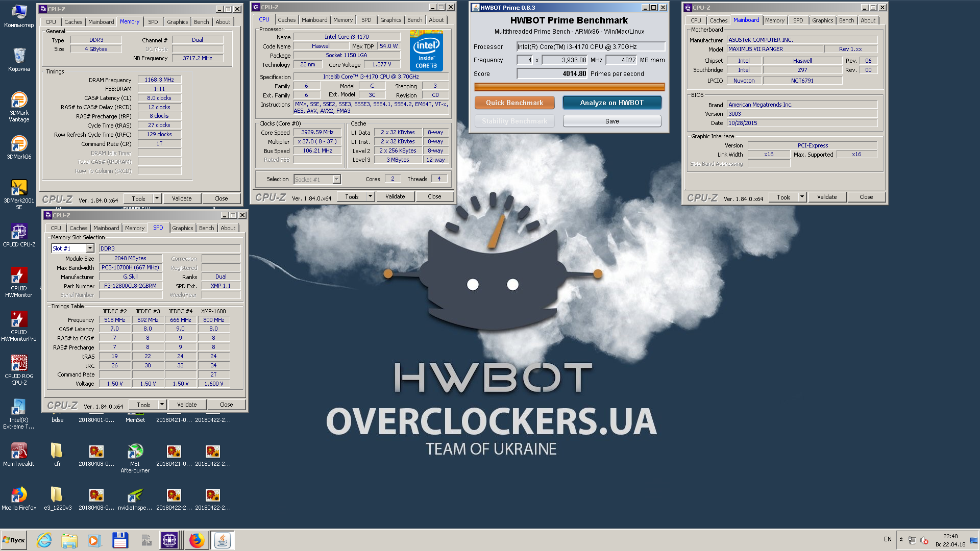Image resolution: width=980 pixels, height=551 pixels.
Task: Open Tools dropdown arrow in SPD CPU-Z window
Action: coord(162,405)
